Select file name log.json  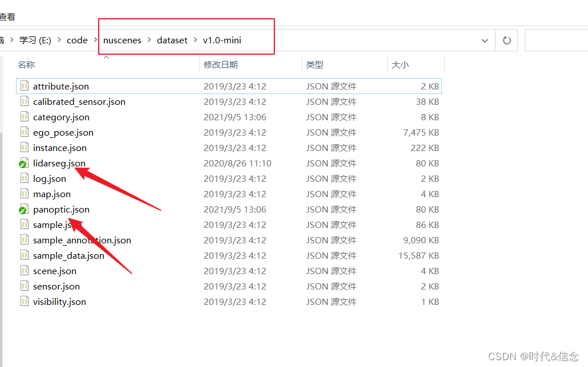(50, 178)
